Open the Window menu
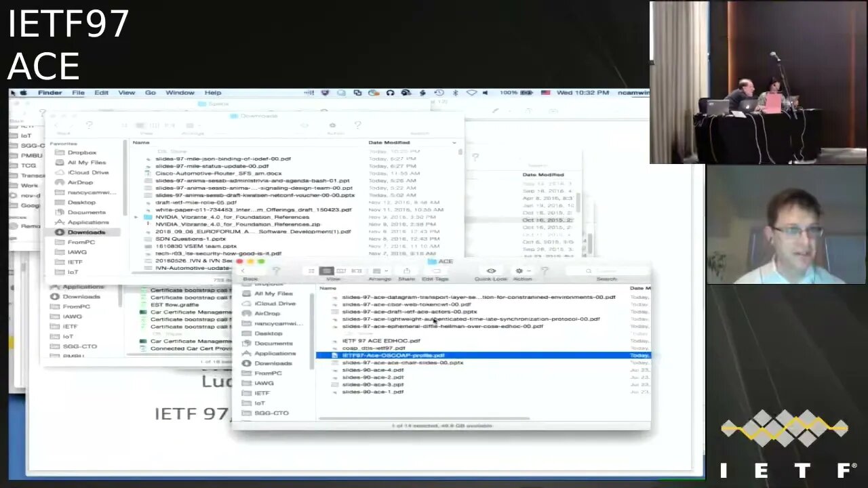Screen dimensions: 868x488 click(x=180, y=93)
